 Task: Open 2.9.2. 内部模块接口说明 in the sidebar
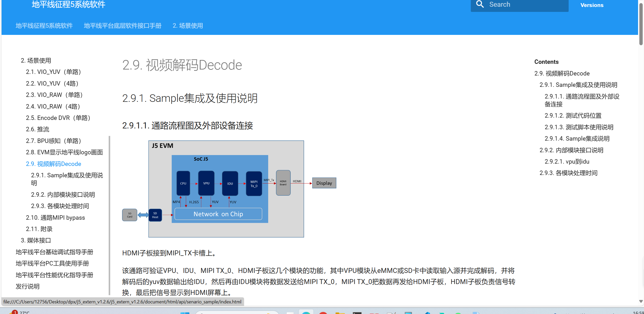[63, 195]
